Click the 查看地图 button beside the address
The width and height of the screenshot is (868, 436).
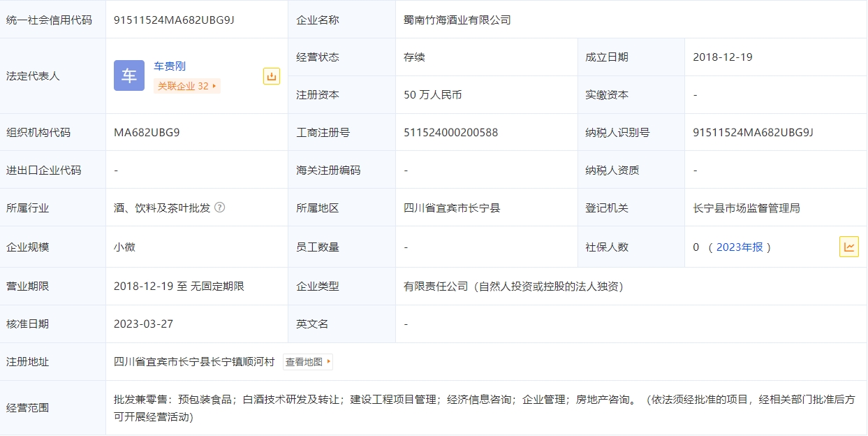coord(308,362)
